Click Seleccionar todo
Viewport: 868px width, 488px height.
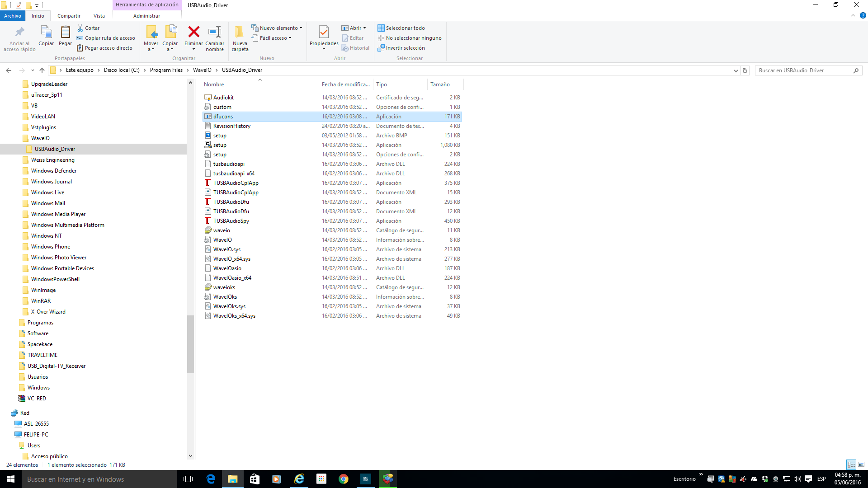coord(401,28)
